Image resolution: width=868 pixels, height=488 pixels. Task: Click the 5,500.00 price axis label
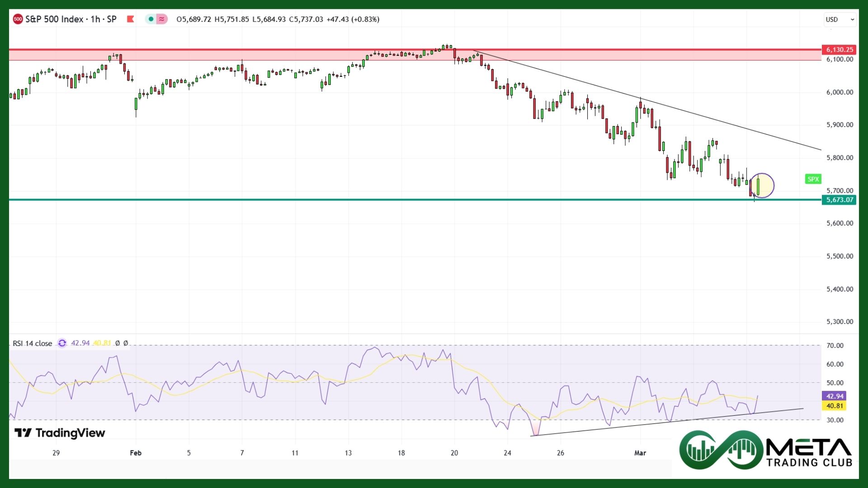[x=840, y=256]
